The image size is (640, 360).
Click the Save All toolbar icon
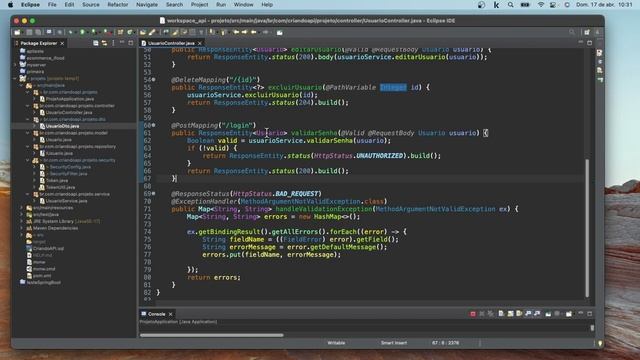pos(38,32)
